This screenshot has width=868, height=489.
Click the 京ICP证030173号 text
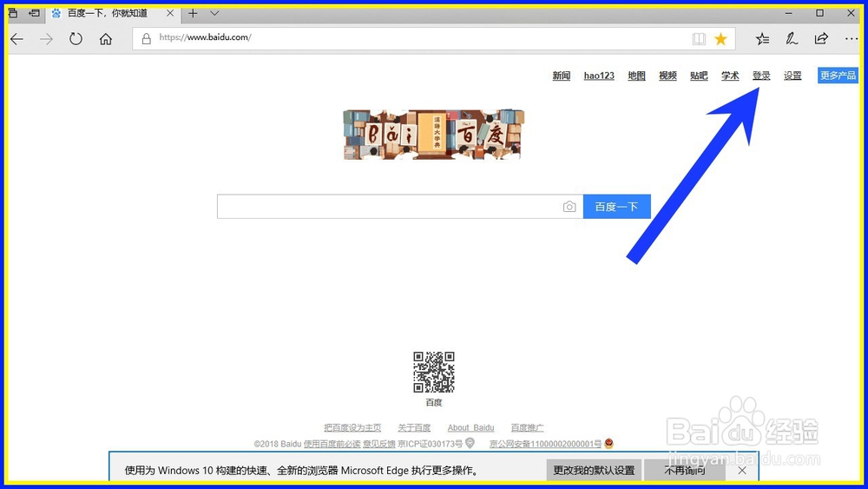(431, 444)
